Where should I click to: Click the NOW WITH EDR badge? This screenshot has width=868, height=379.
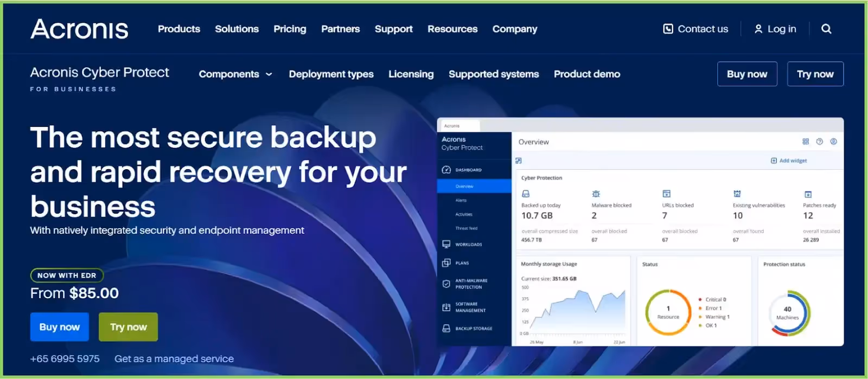[67, 275]
